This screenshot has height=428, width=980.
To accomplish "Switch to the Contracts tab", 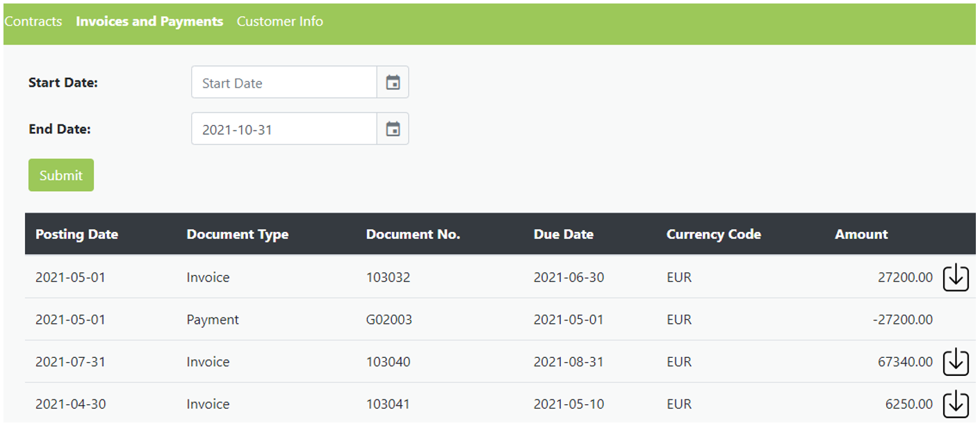I will click(x=33, y=22).
